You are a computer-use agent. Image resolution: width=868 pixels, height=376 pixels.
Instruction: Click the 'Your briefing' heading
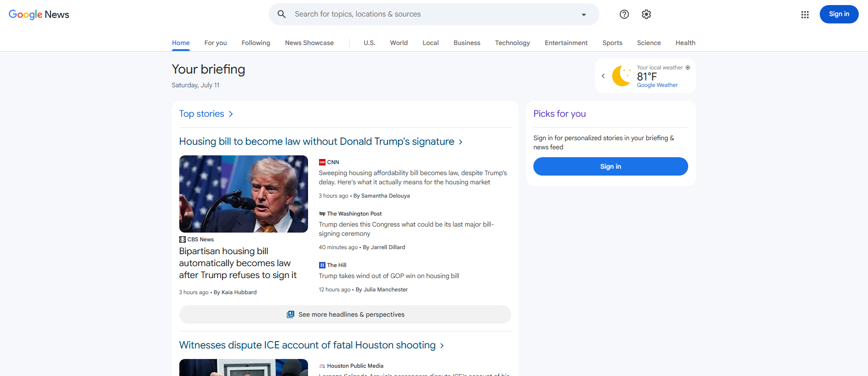click(x=208, y=69)
